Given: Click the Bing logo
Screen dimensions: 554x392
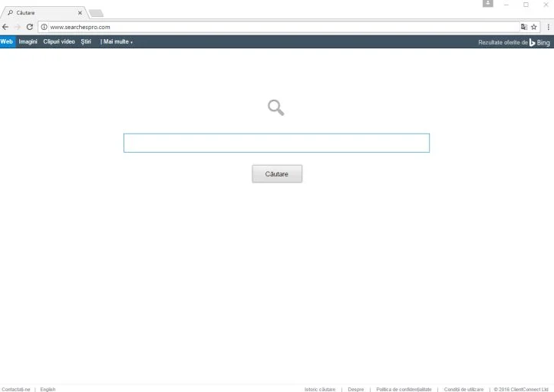Looking at the screenshot, I should pos(539,42).
